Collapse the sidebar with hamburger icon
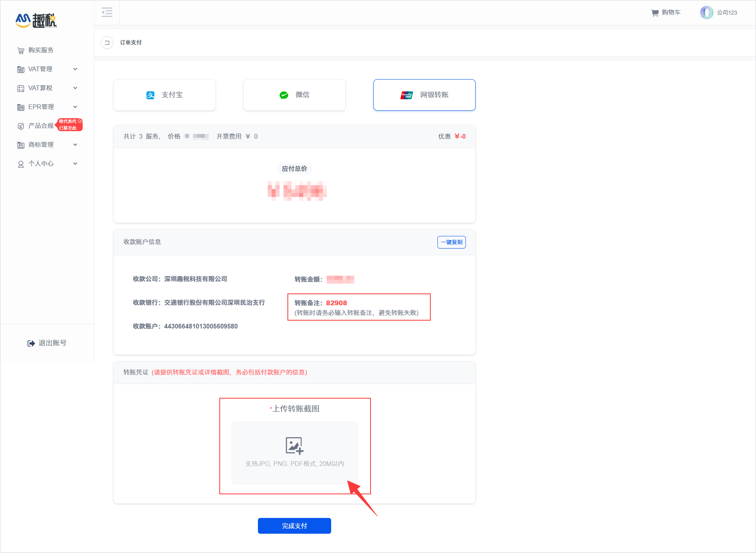The height and width of the screenshot is (553, 756). click(107, 12)
